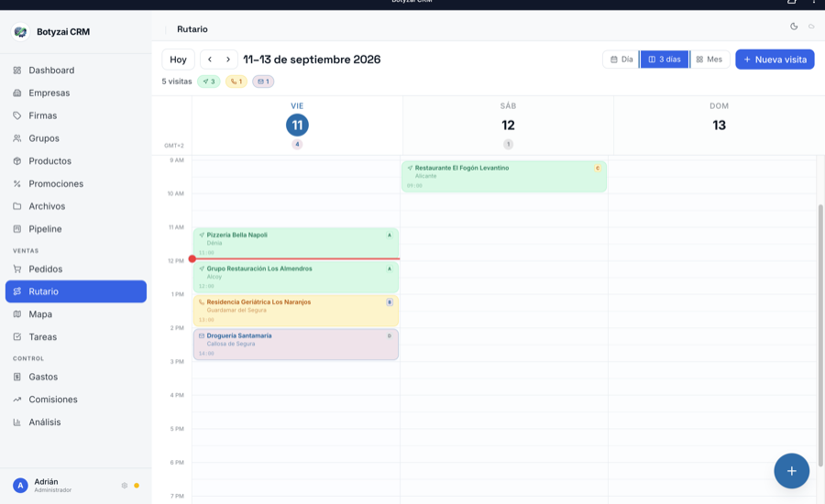The height and width of the screenshot is (504, 825).
Task: Click the Archivos folder icon
Action: click(17, 206)
